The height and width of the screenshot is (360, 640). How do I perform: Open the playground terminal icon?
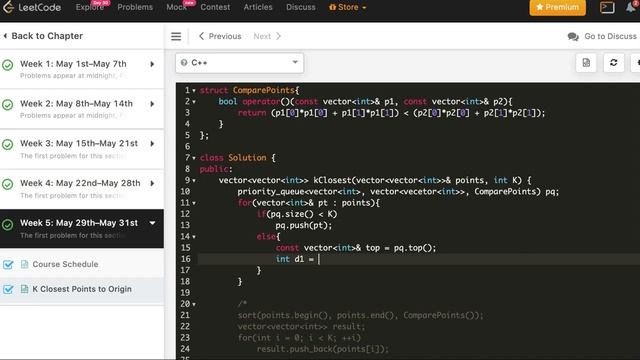tap(607, 7)
